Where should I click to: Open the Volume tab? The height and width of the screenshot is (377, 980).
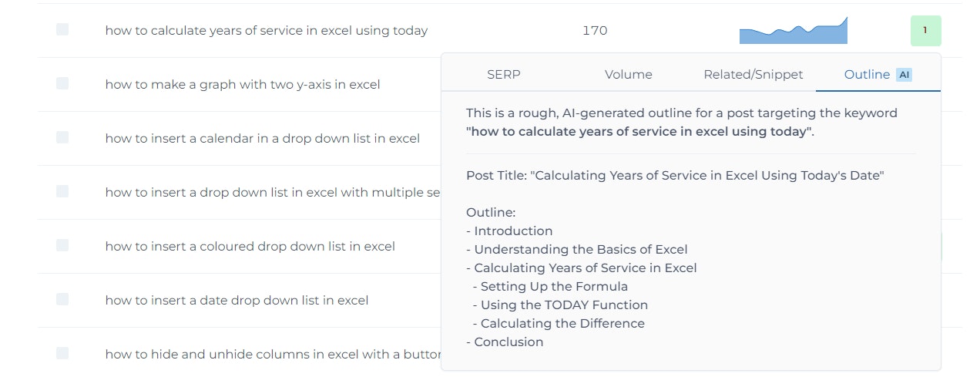coord(629,75)
